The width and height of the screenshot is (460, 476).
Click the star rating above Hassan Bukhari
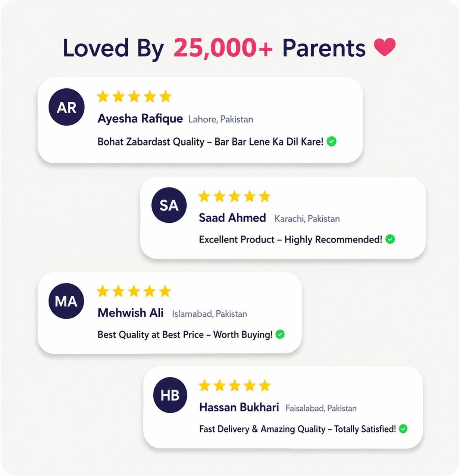click(x=235, y=385)
